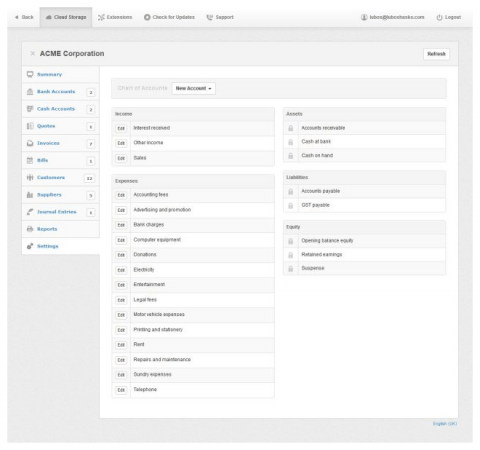
Task: Edit the Computer equipment account
Action: pos(121,240)
